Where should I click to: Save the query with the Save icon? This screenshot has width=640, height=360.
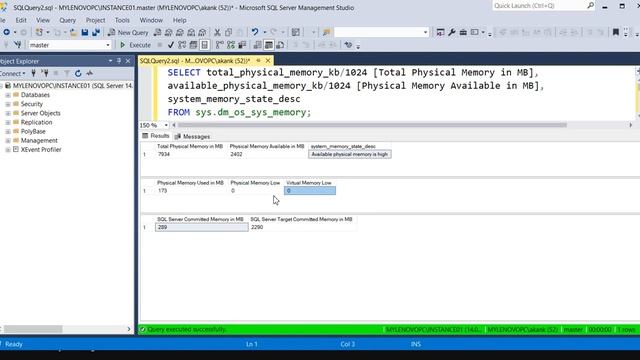[x=85, y=32]
